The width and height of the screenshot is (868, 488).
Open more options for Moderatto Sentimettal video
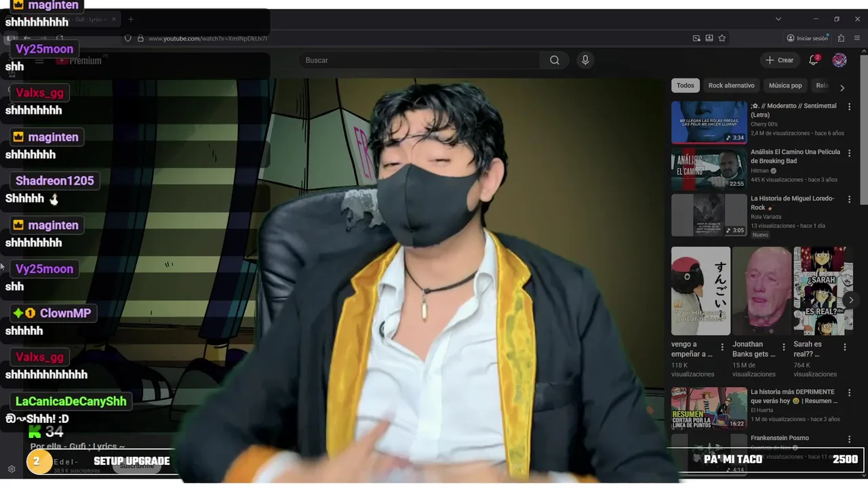point(849,106)
